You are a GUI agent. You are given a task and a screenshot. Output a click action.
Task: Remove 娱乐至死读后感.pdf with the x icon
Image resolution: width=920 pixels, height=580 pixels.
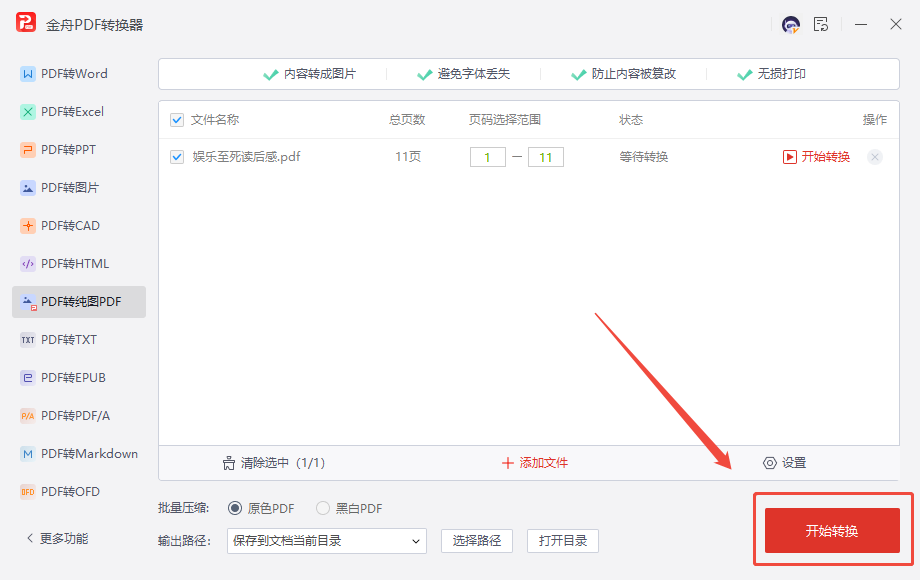[875, 157]
